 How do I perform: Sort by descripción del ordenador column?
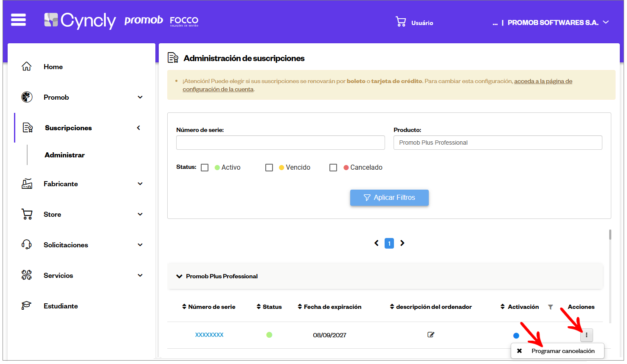click(392, 307)
